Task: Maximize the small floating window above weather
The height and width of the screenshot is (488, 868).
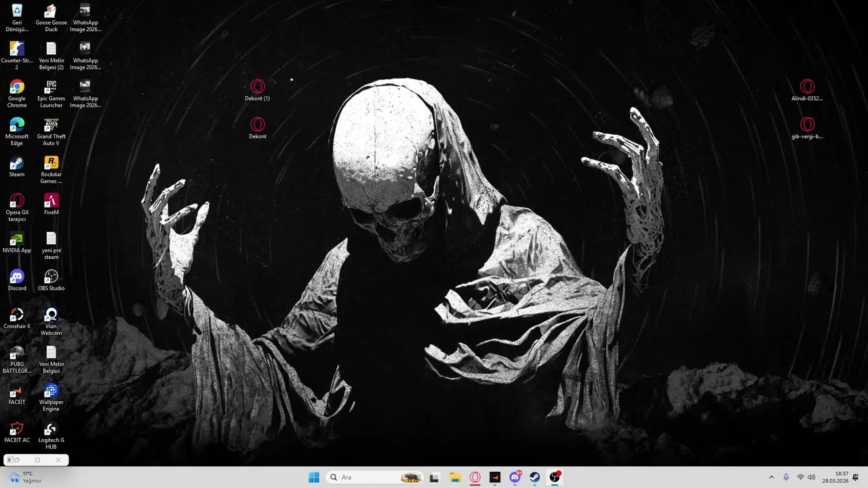Action: pyautogui.click(x=37, y=460)
